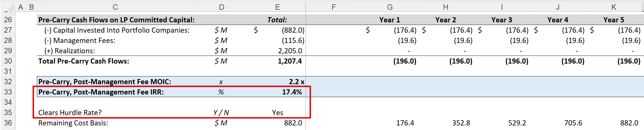Select row 33 header
644x130 pixels.
(x=8, y=92)
